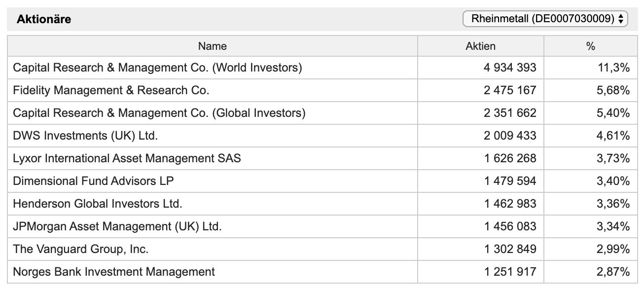Select the 2,87% cell for Norges Bank

(x=613, y=272)
